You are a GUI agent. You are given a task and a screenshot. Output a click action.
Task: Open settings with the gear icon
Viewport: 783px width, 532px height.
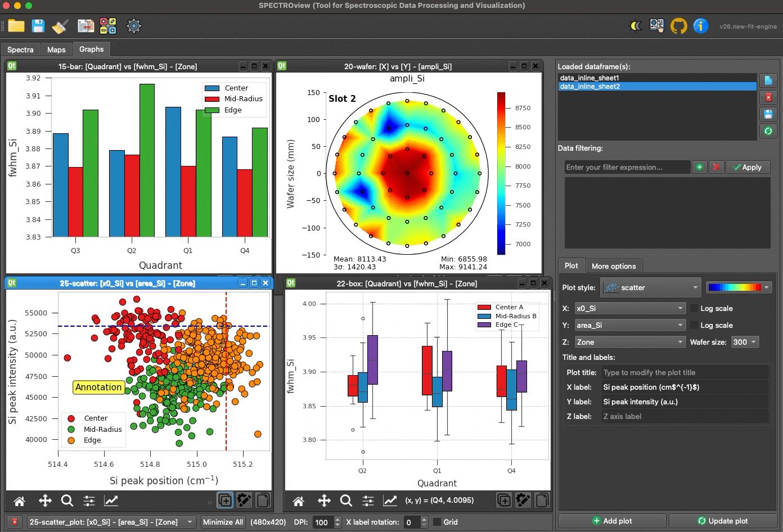(x=134, y=26)
